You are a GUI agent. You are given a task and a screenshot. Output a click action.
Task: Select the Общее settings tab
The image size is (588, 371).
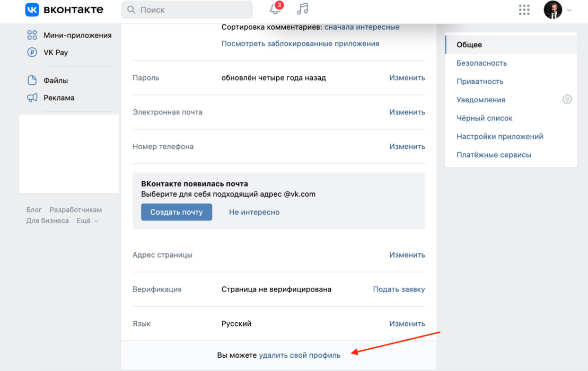pos(511,45)
